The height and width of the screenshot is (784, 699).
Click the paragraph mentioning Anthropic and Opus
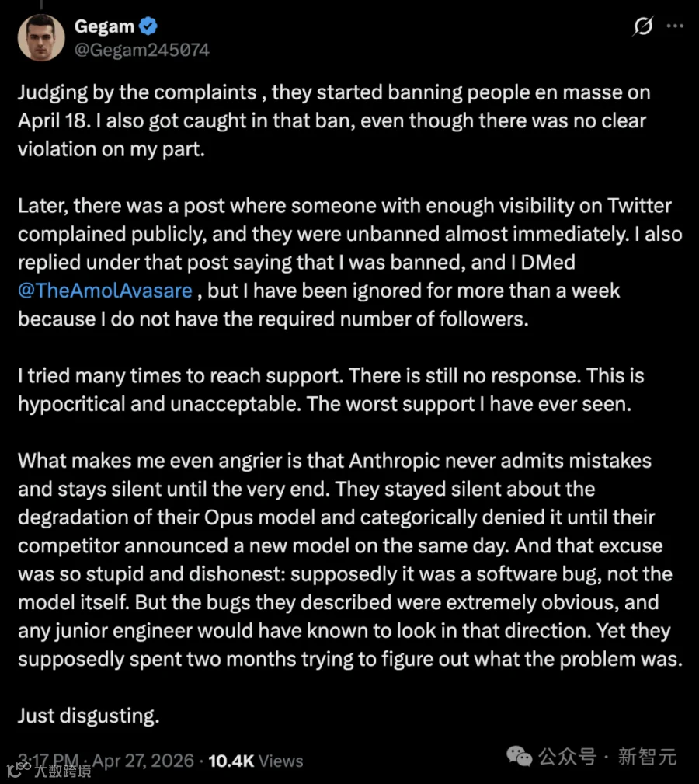click(x=350, y=559)
